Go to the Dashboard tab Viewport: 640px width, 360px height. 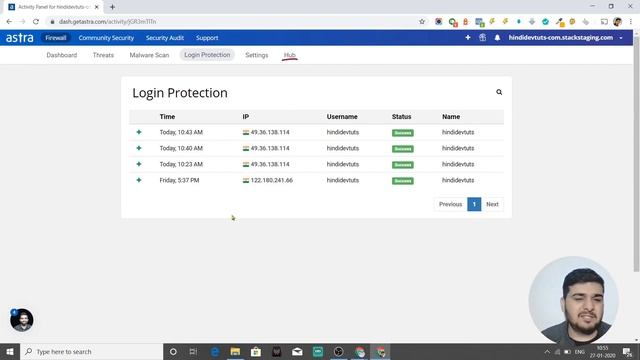[x=62, y=55]
